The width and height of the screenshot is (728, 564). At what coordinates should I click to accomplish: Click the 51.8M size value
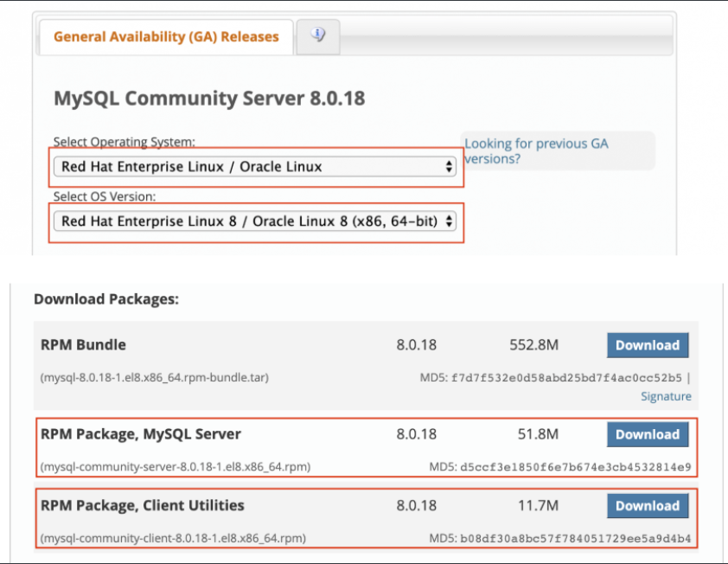[x=538, y=434]
